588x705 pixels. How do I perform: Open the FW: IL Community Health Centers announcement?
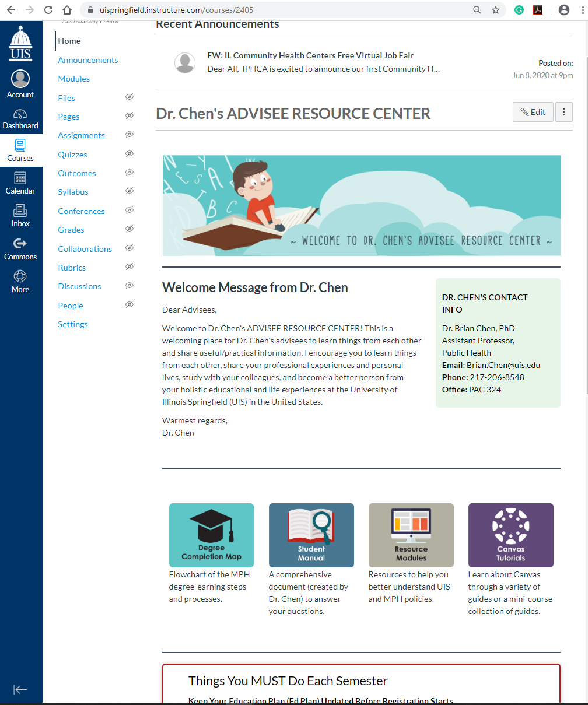click(x=310, y=55)
